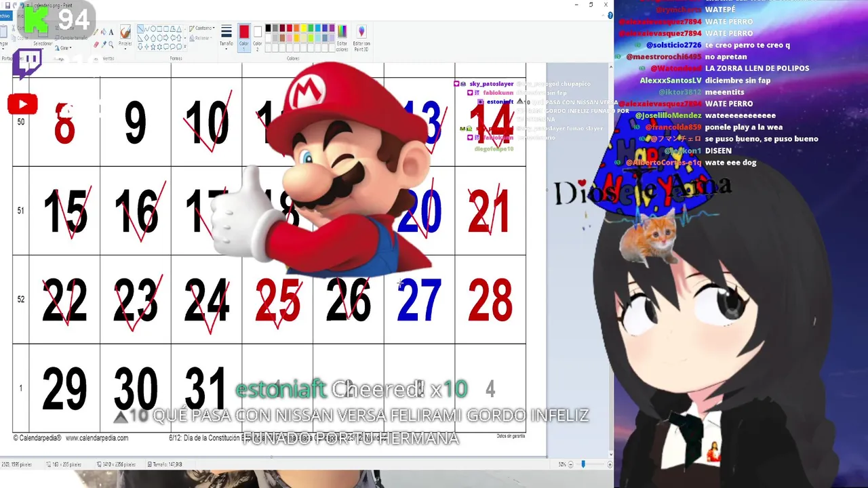Viewport: 868px width, 488px height.
Task: Select the Color picker eyedropper tool
Action: 104,45
